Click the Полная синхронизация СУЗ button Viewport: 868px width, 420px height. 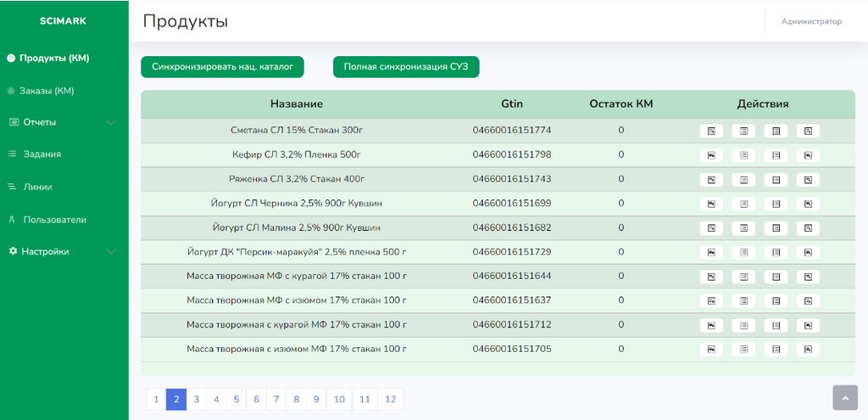click(406, 66)
